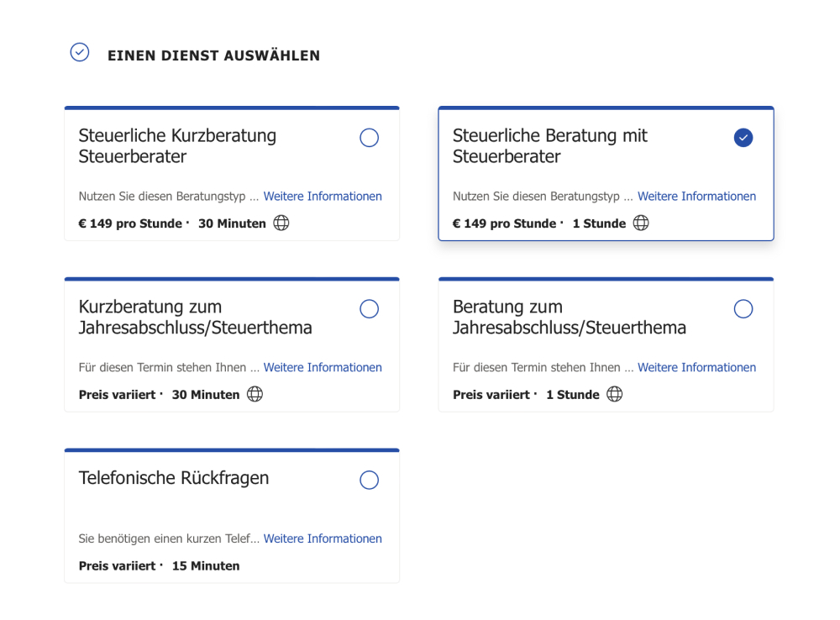The image size is (840, 620).
Task: Select the Steuerliche Kurzberatung Steuerberater radio button
Action: click(x=369, y=137)
